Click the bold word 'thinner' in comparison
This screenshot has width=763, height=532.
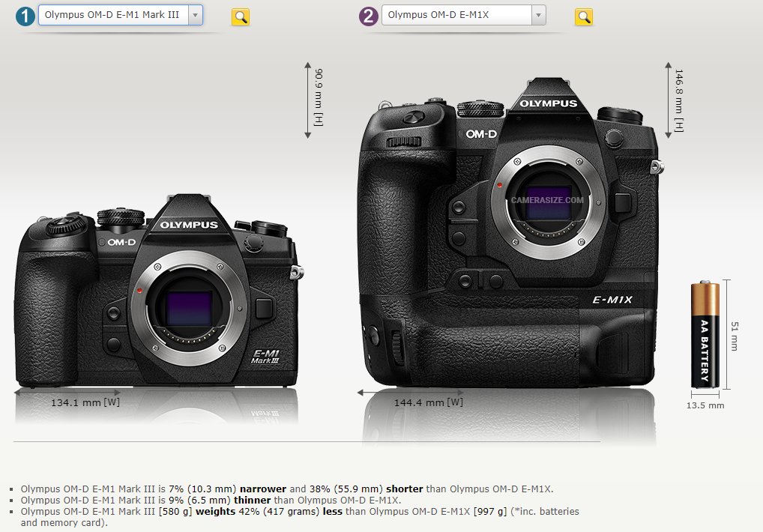[252, 501]
